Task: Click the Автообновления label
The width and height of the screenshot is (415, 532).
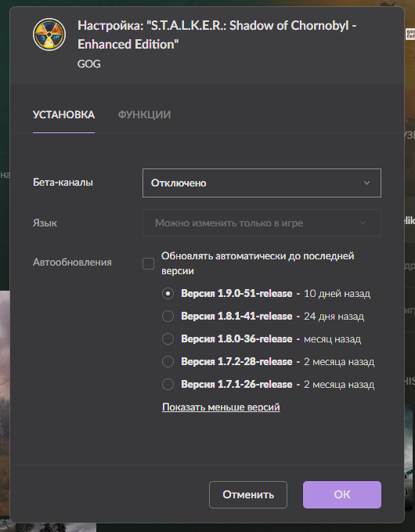Action: click(x=72, y=262)
